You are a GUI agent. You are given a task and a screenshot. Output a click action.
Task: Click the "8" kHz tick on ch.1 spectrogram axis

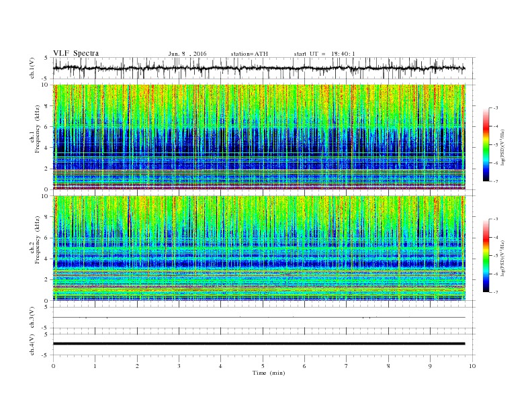click(47, 106)
